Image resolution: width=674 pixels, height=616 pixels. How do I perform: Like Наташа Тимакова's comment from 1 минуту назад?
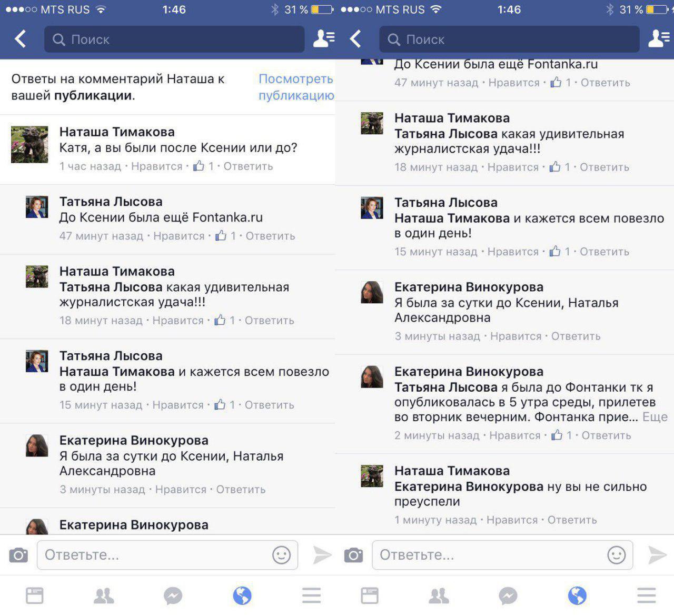tap(512, 520)
